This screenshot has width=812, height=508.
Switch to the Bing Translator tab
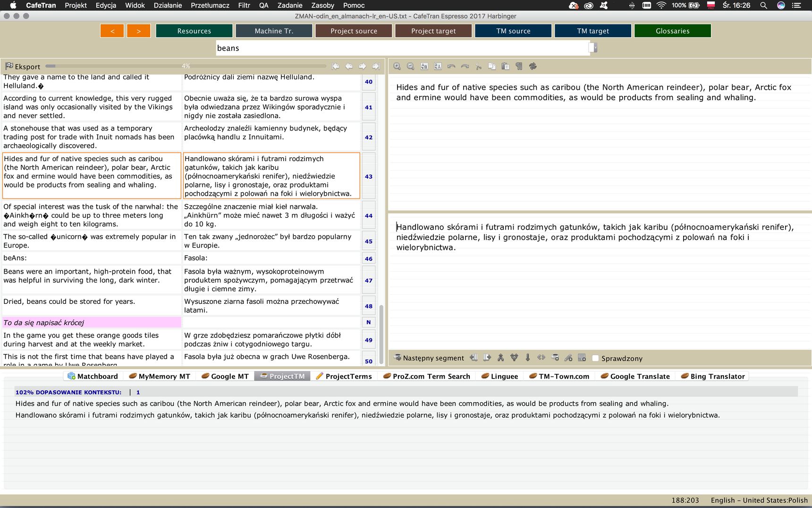tap(713, 376)
